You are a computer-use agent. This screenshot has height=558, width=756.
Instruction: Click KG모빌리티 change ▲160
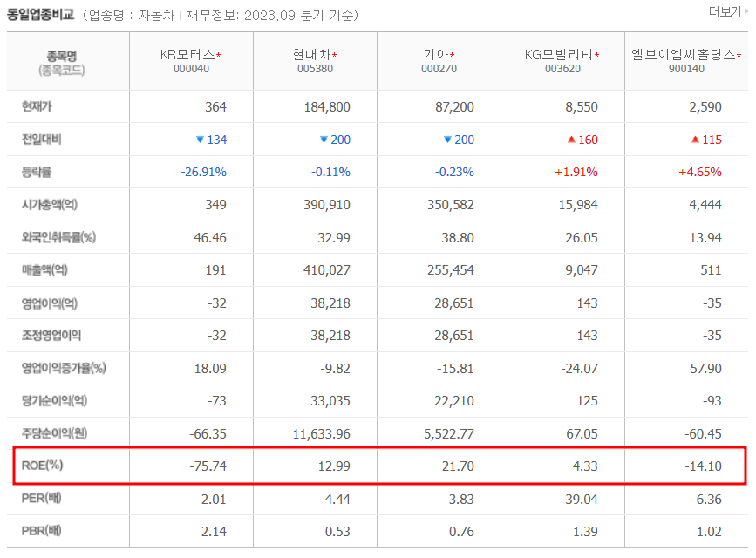tap(582, 139)
